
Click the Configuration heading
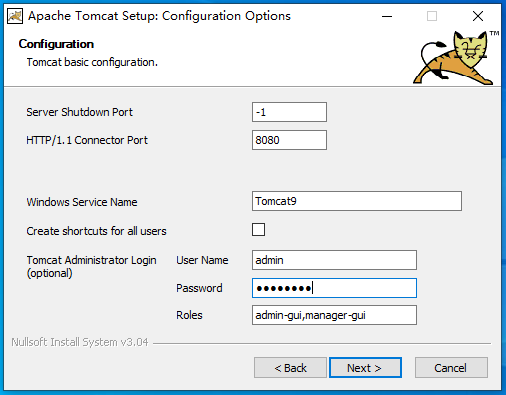pyautogui.click(x=56, y=44)
